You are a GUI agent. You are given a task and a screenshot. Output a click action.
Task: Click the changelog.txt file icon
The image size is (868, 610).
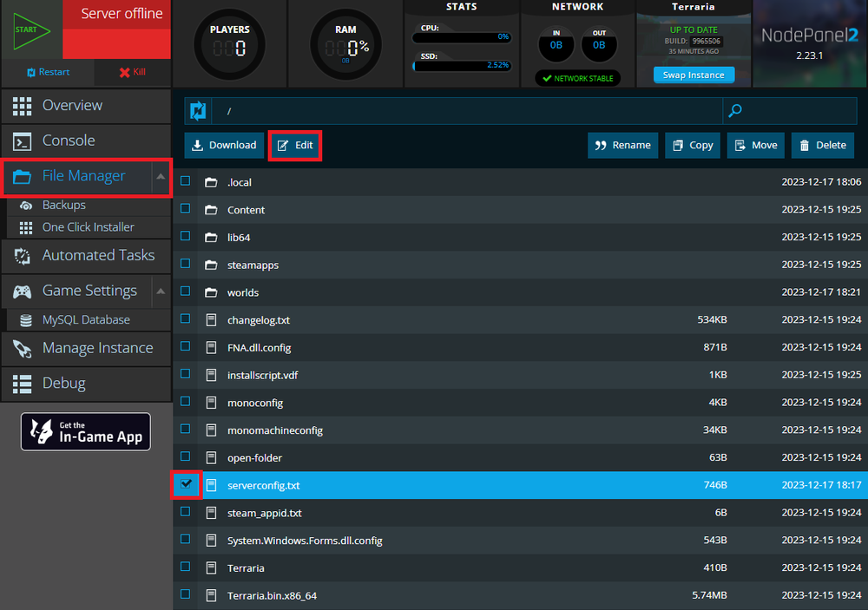point(210,320)
